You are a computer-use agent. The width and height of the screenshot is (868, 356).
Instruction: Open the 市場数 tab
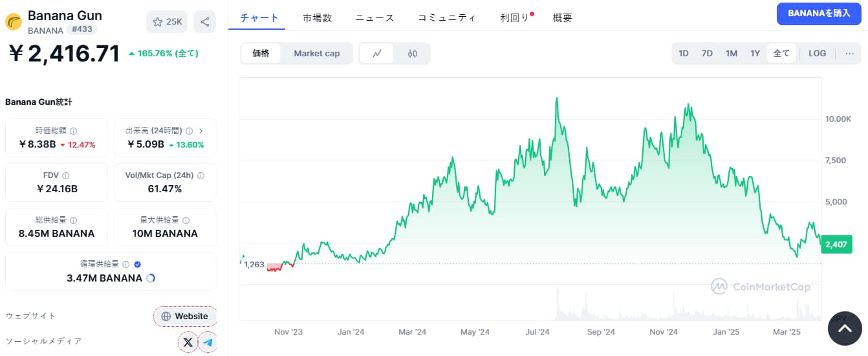click(317, 17)
